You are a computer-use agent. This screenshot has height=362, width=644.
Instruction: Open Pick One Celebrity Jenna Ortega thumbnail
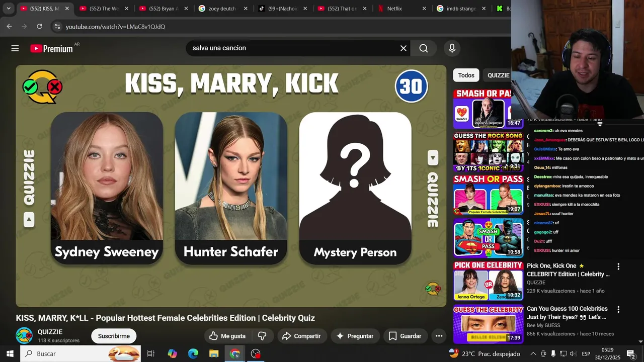[x=488, y=281]
